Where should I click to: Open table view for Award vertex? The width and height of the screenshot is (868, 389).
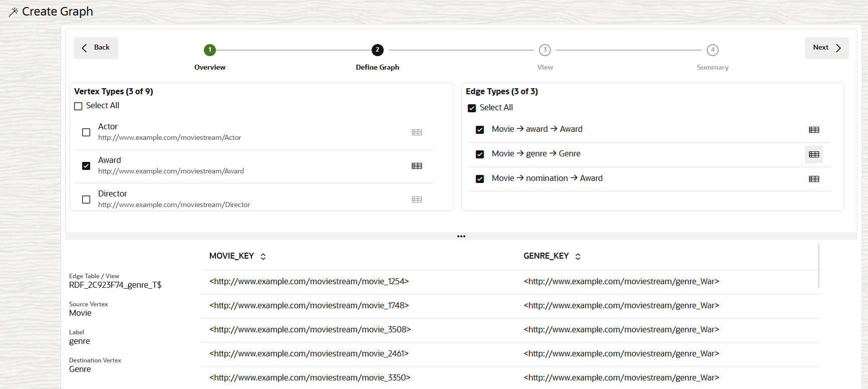tap(417, 166)
